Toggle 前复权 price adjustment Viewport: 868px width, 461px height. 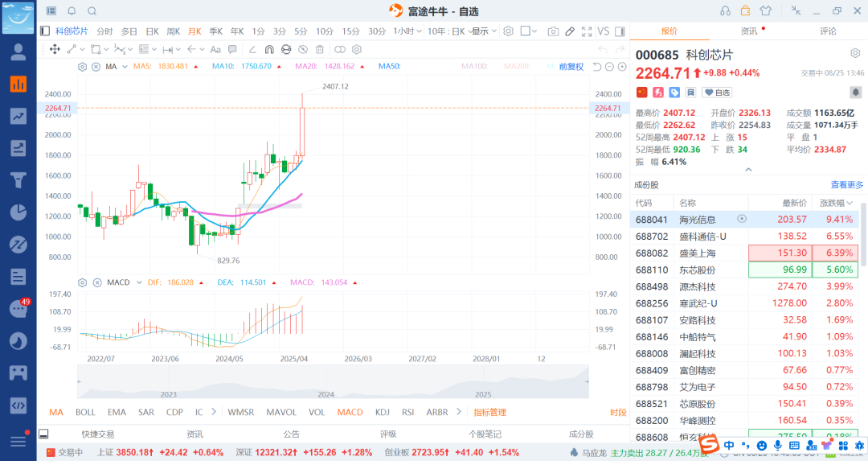pos(571,67)
